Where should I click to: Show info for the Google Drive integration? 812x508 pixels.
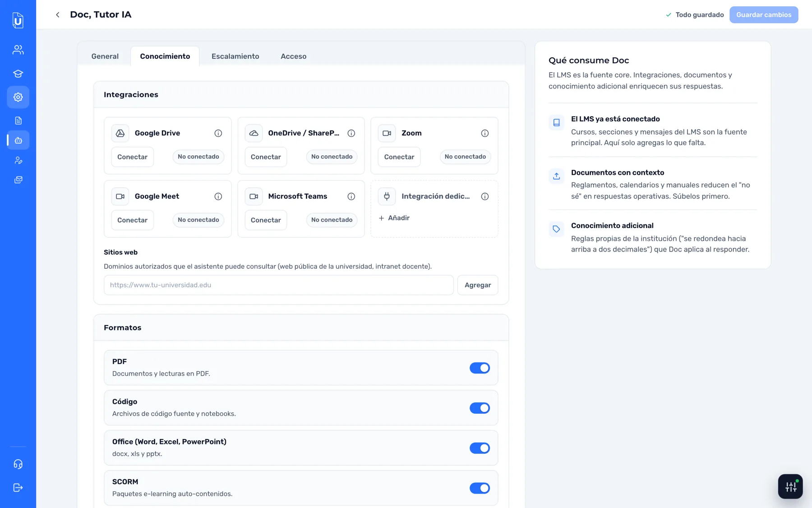point(218,133)
